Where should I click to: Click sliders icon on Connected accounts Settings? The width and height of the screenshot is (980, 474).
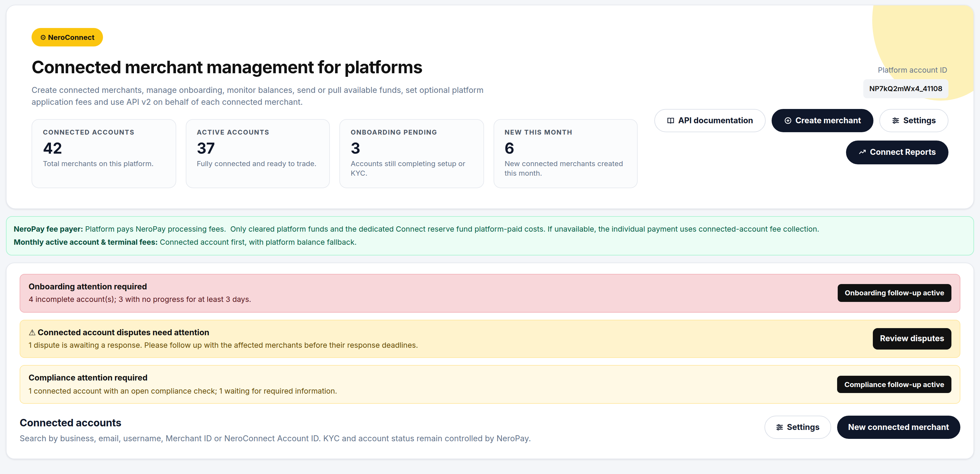780,427
